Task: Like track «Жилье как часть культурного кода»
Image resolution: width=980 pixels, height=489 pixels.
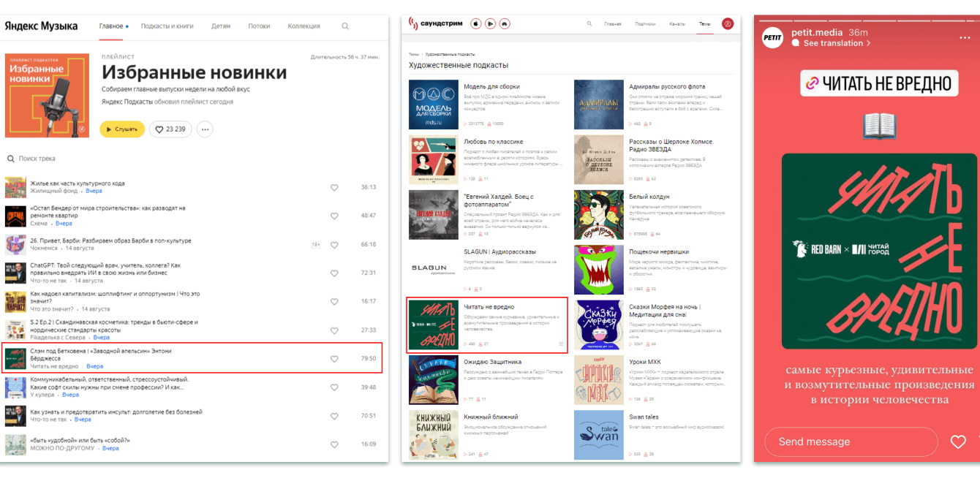Action: (334, 188)
